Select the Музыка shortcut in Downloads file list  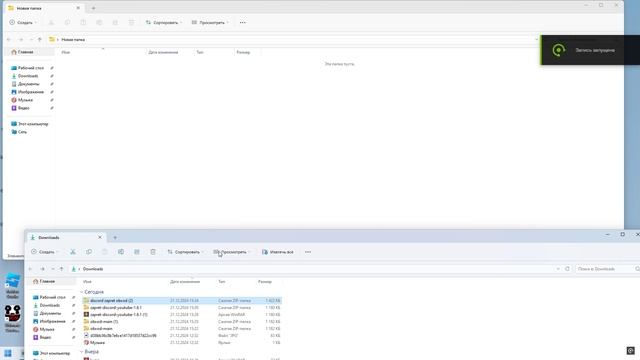pos(182,342)
